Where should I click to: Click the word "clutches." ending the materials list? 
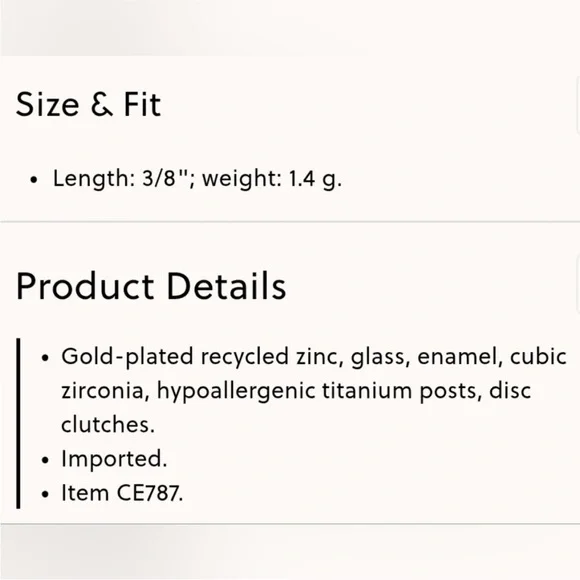[x=108, y=425]
